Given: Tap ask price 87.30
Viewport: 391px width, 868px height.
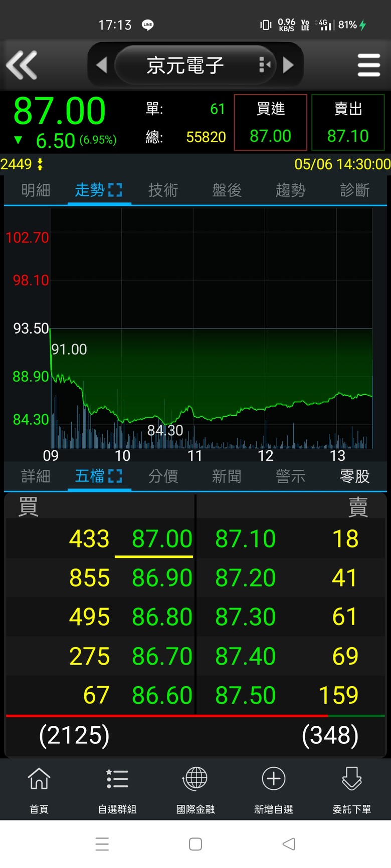Looking at the screenshot, I should tap(245, 617).
